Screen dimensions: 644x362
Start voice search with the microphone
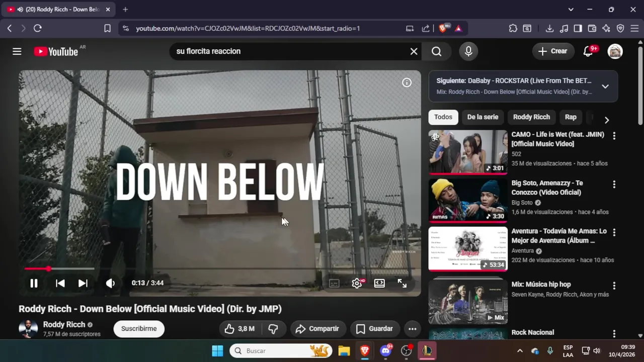[468, 51]
